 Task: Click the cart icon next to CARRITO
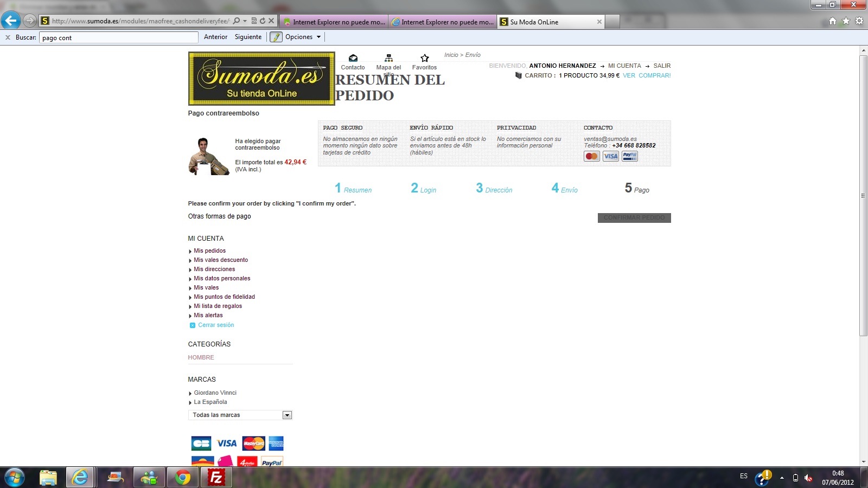pyautogui.click(x=518, y=75)
